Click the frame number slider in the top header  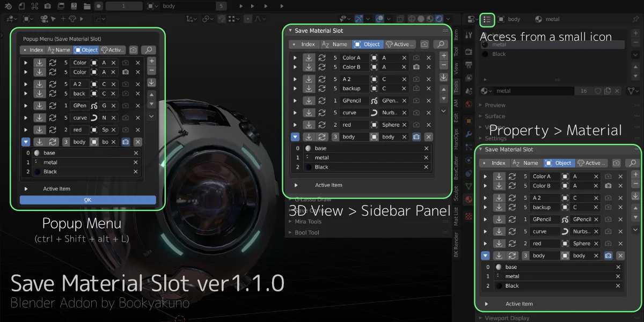point(123,6)
